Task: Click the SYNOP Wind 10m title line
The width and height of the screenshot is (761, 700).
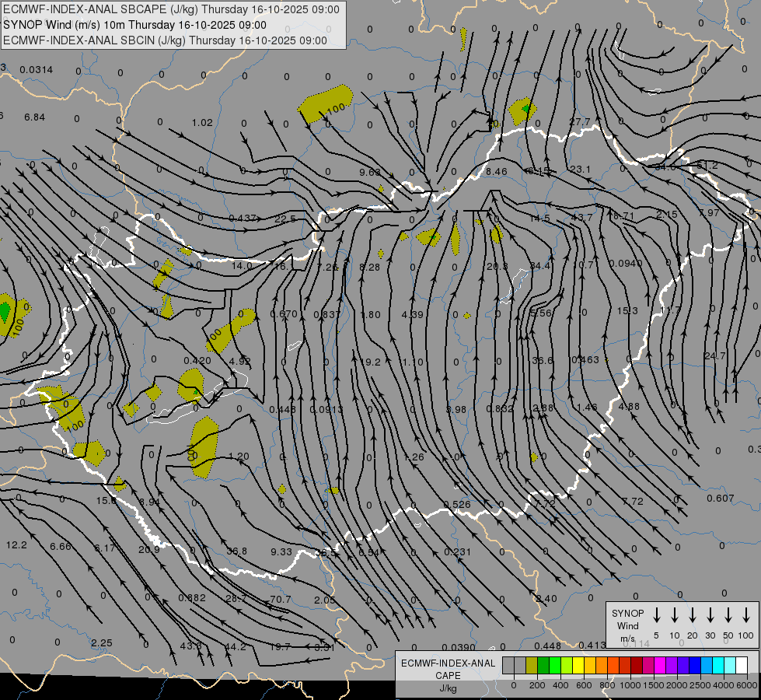Action: (135, 25)
